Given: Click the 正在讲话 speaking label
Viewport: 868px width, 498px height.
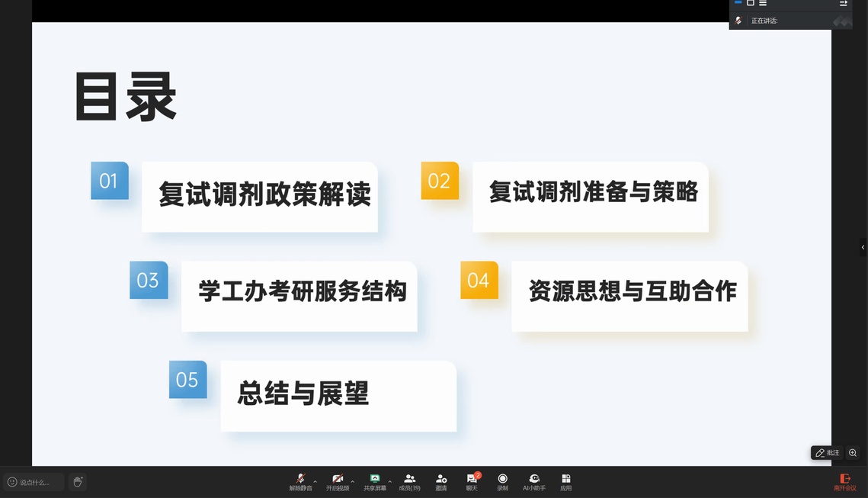Looking at the screenshot, I should [x=764, y=21].
